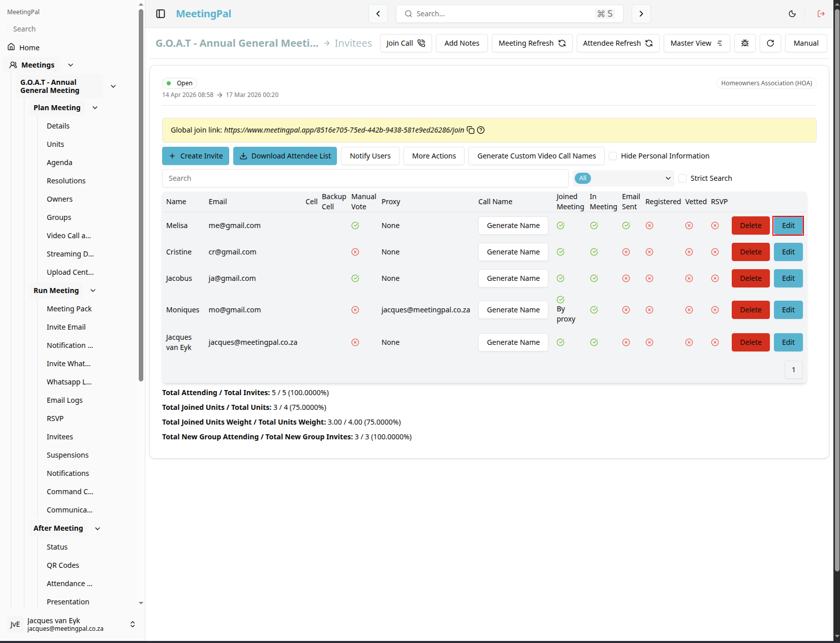
Task: Toggle Melisa's Manual Vote status
Action: pyautogui.click(x=355, y=226)
